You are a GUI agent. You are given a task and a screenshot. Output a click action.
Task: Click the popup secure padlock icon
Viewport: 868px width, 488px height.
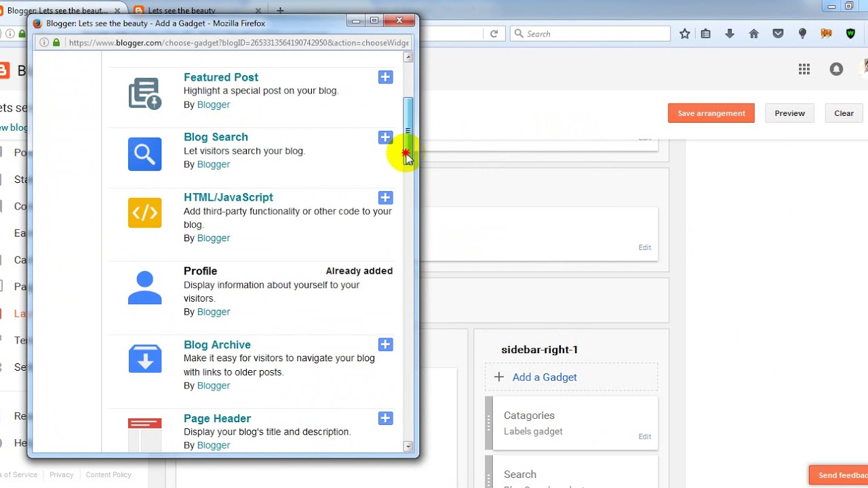[x=56, y=43]
